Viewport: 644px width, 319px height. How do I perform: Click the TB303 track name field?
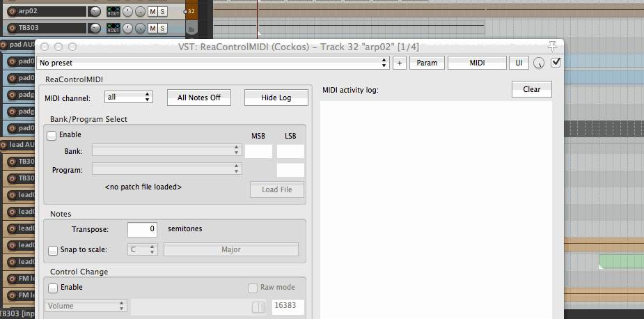(52, 28)
